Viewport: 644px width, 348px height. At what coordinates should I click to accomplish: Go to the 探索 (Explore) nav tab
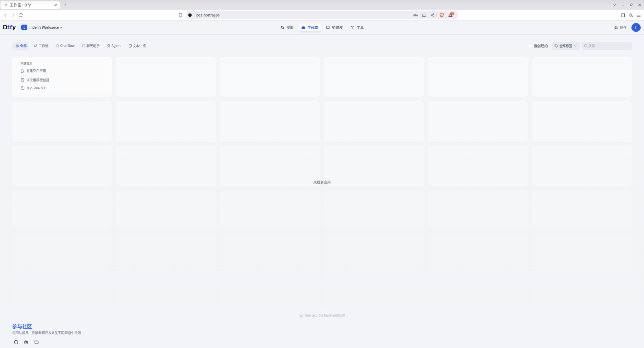click(287, 28)
